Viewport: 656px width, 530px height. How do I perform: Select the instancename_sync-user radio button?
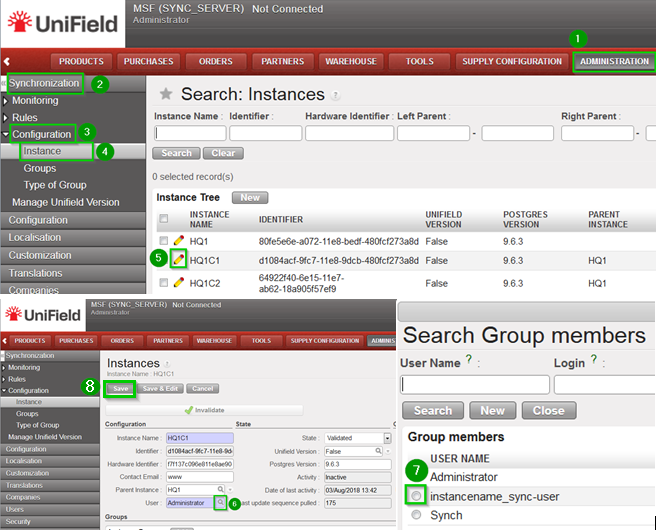pos(416,496)
